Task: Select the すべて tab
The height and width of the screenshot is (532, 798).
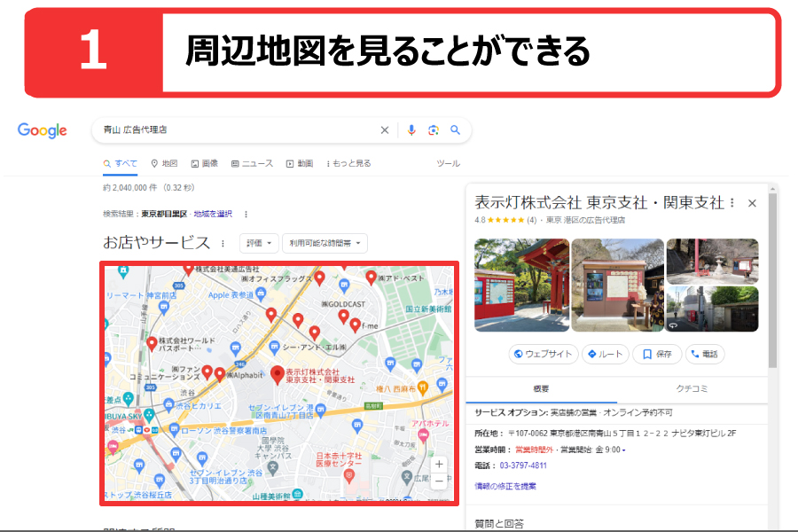Action: coord(120,163)
